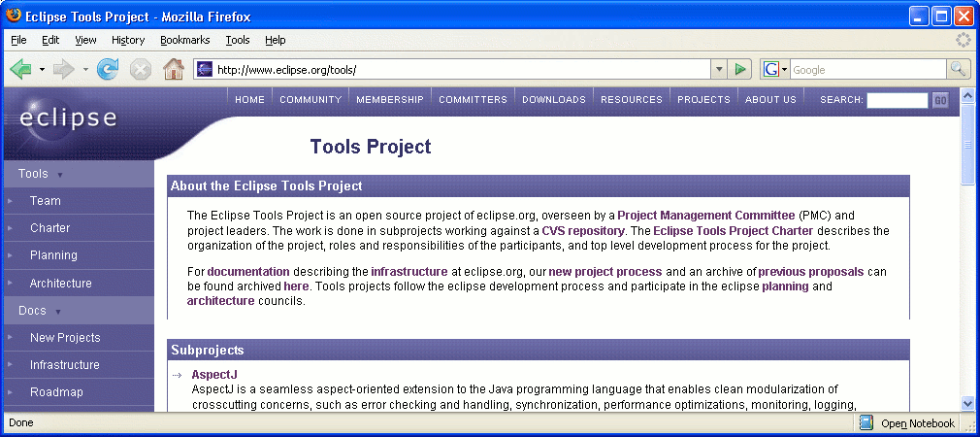Open the Edit menu
Viewport: 980px width, 437px height.
pos(50,40)
